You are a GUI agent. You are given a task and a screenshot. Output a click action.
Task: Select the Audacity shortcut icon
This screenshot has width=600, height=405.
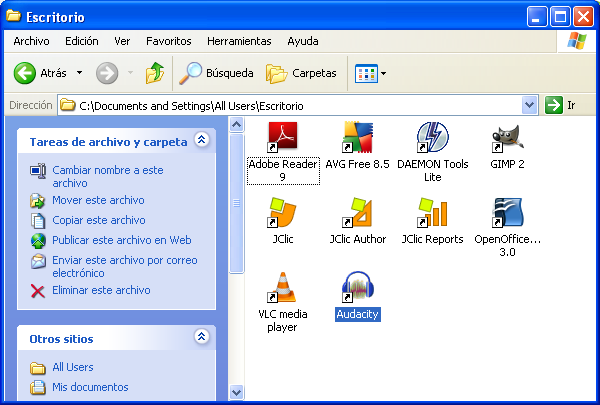(x=359, y=288)
